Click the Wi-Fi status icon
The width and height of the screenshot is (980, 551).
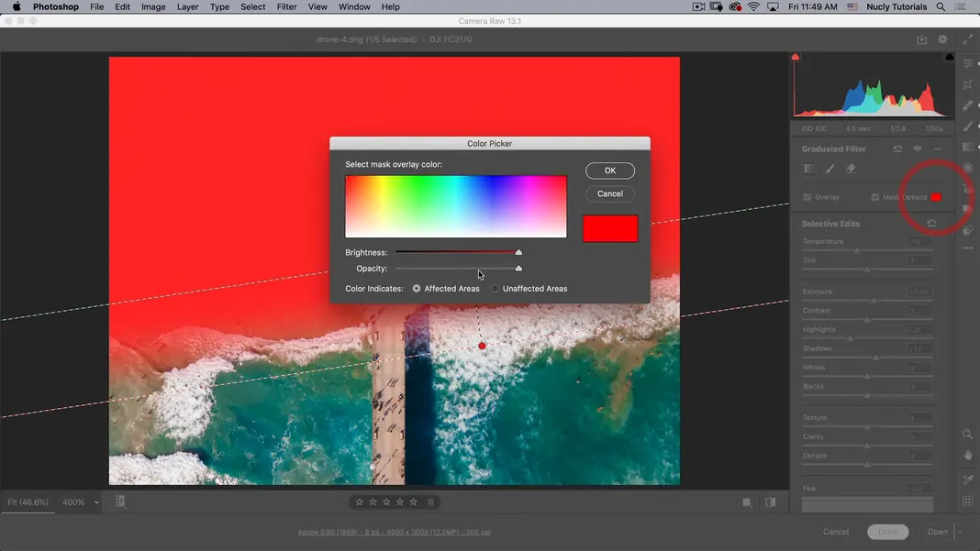pos(753,6)
